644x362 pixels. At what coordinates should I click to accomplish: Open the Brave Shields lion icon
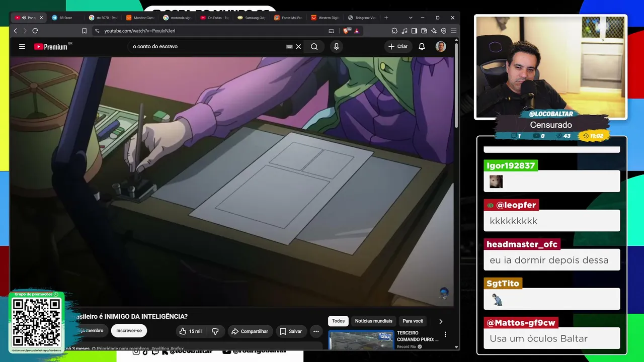(x=346, y=31)
